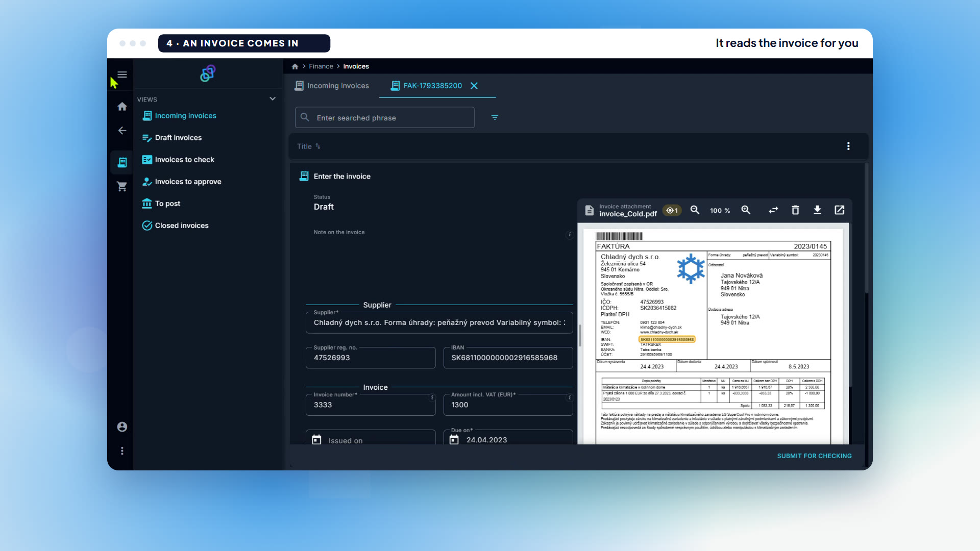Open the hamburger menu icon
This screenshot has height=551, width=980.
[x=122, y=74]
